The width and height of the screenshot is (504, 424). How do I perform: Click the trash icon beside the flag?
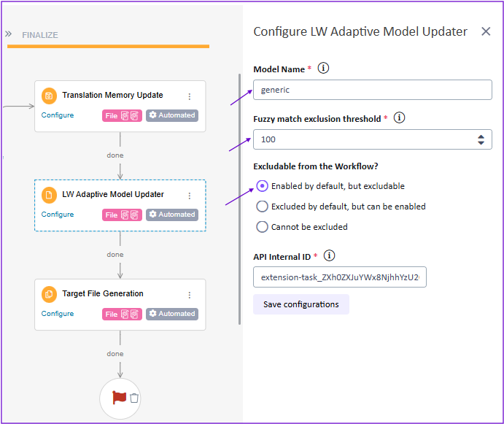(x=134, y=398)
